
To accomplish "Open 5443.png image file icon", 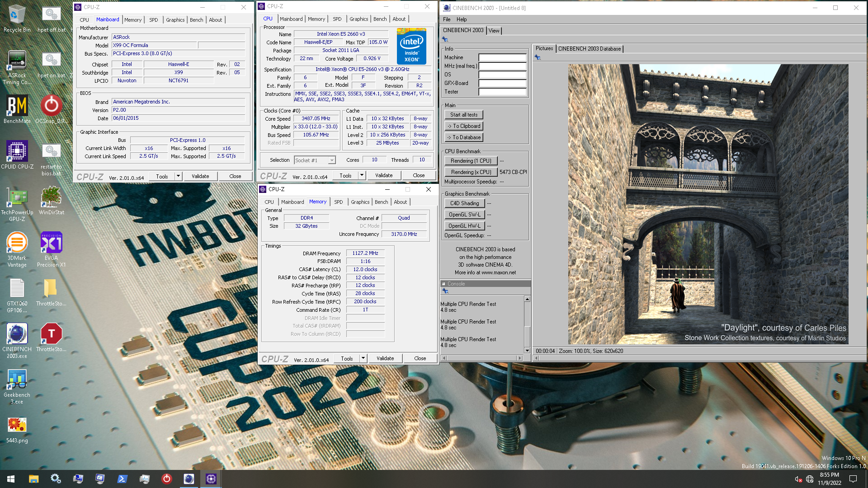I will click(x=17, y=429).
